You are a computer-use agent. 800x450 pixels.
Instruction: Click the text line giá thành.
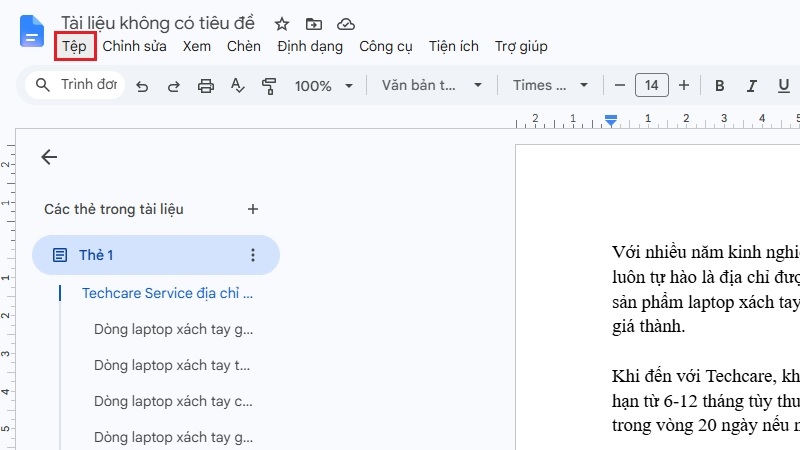pos(648,326)
